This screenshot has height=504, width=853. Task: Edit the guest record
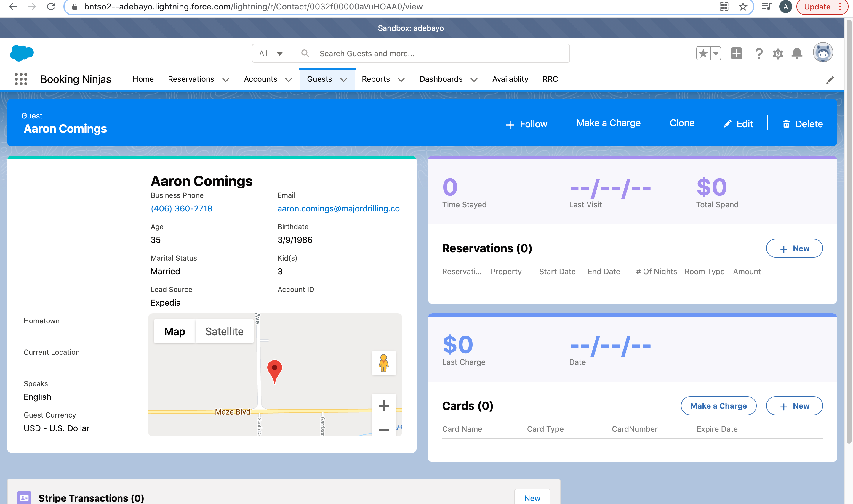click(x=738, y=124)
